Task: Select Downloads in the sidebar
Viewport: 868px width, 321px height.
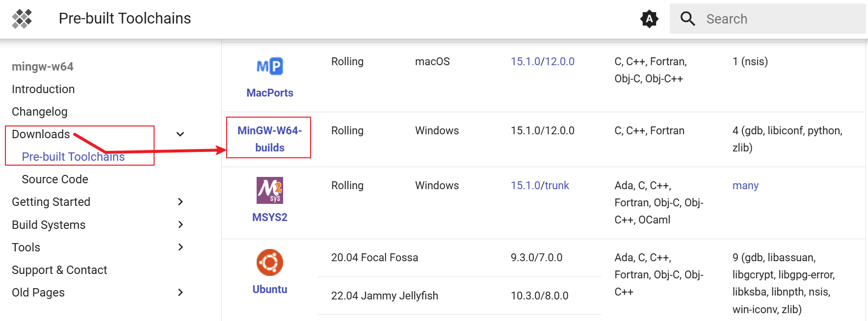Action: [41, 134]
